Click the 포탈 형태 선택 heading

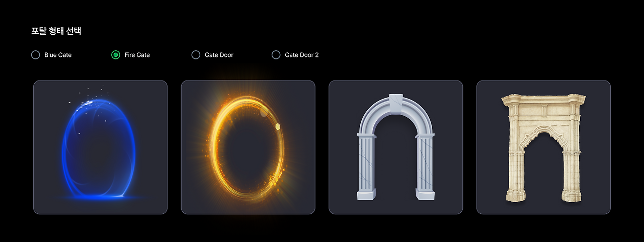pos(56,31)
